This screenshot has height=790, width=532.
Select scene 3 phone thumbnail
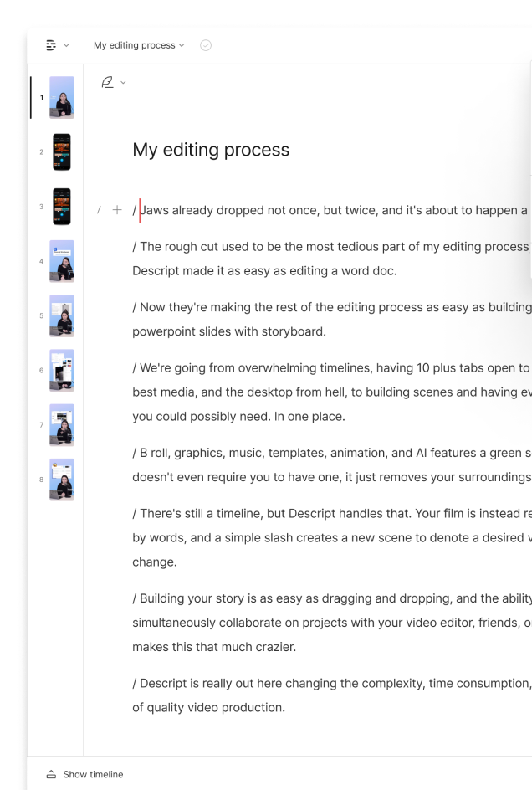61,207
